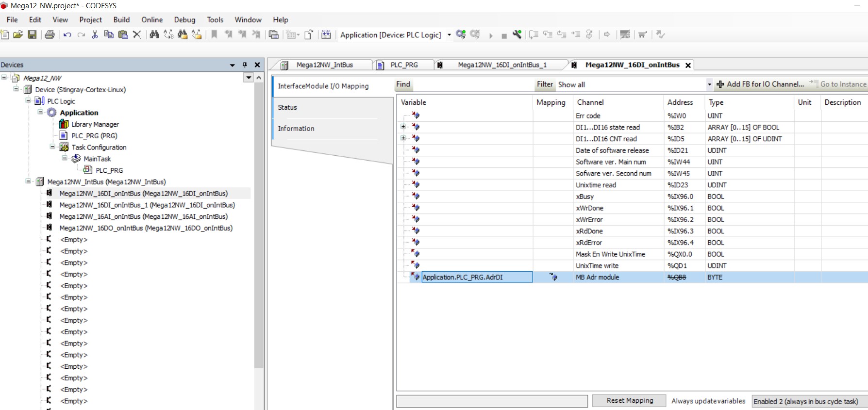Click the Cut scissors icon
This screenshot has width=868, height=410.
[95, 34]
